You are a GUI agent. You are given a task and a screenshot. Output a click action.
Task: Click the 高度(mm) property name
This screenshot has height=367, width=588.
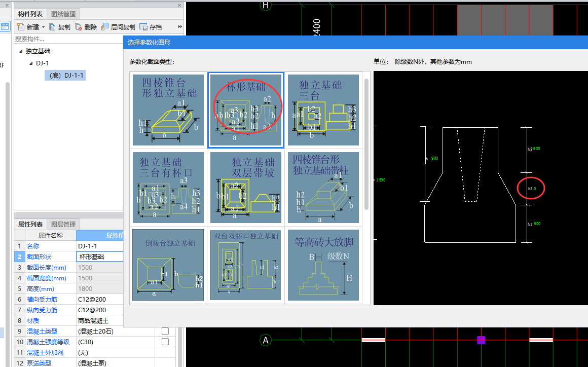[41, 289]
